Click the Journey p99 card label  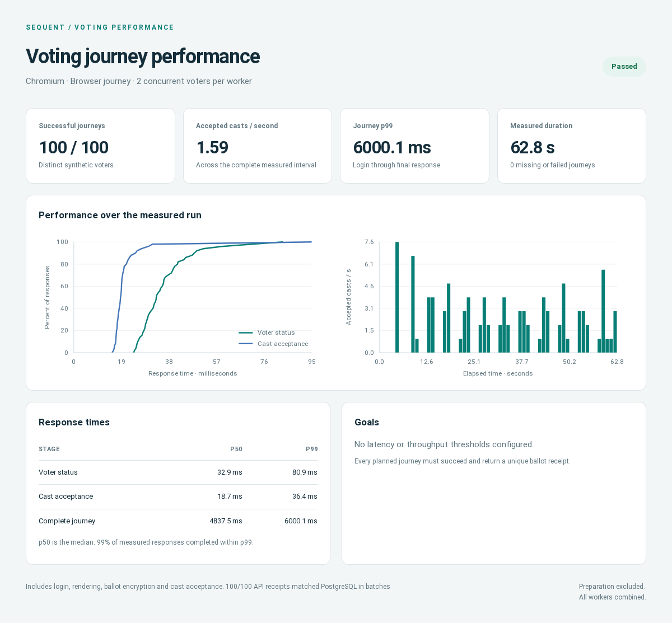372,126
